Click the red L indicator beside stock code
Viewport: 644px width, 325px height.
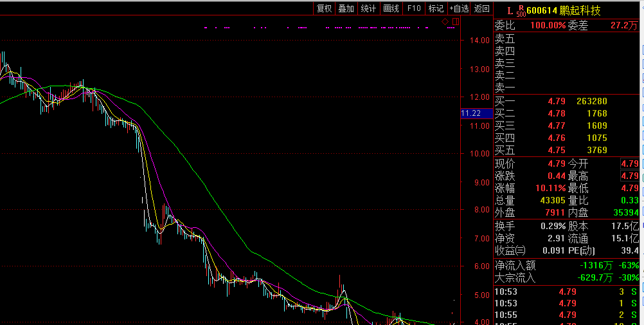click(x=510, y=11)
